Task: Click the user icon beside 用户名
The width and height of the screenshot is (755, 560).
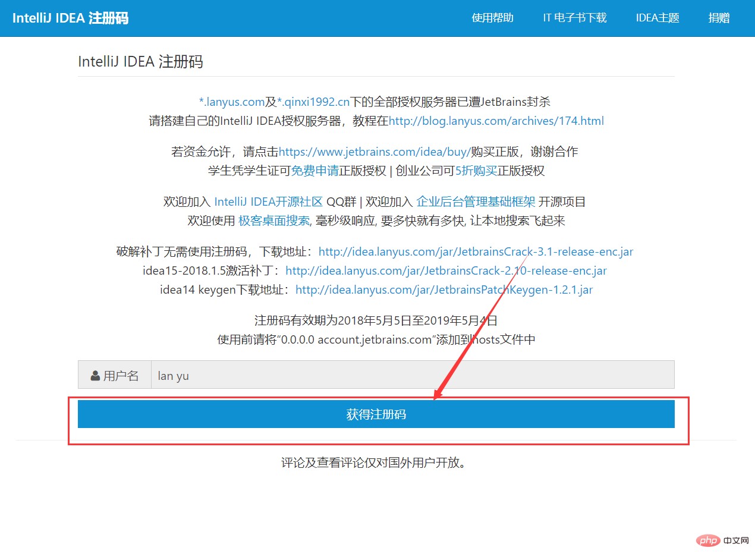Action: tap(95, 376)
